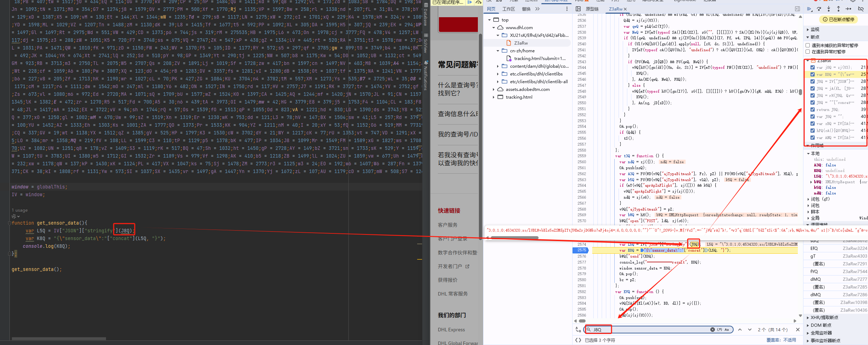The height and width of the screenshot is (345, 868).
Task: Collapse the 断点 breakpoints section
Action: click(x=808, y=37)
